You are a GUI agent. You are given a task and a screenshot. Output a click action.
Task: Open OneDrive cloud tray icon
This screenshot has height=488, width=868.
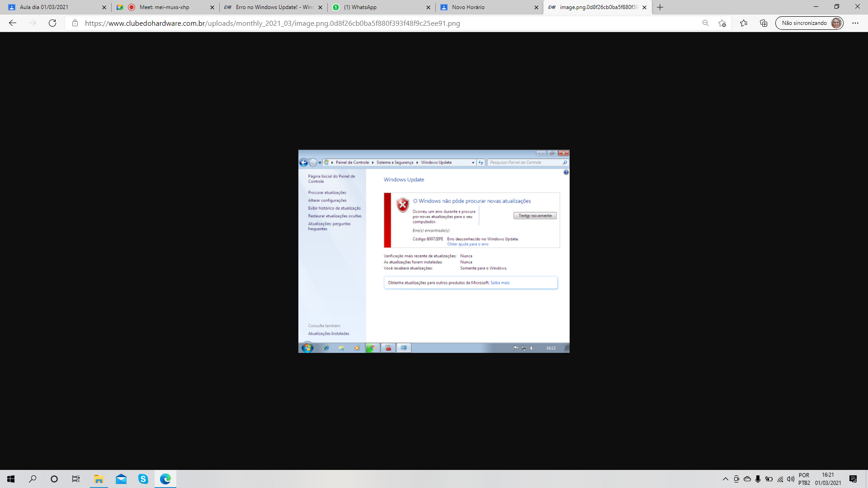(747, 479)
